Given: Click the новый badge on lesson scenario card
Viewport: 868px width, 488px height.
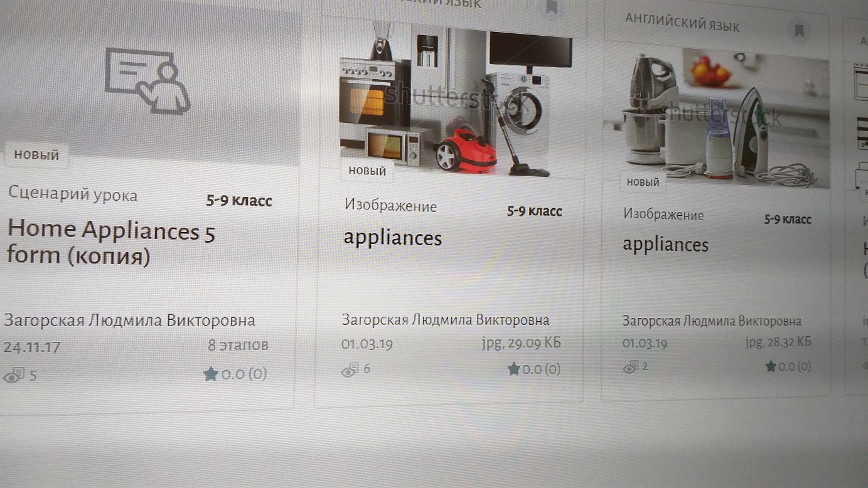Looking at the screenshot, I should tap(36, 154).
